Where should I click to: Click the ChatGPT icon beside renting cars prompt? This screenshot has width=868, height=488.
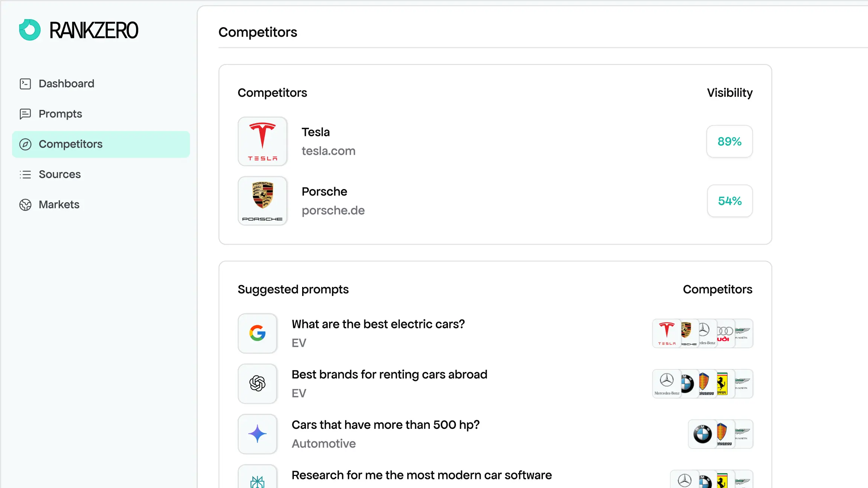(x=258, y=384)
